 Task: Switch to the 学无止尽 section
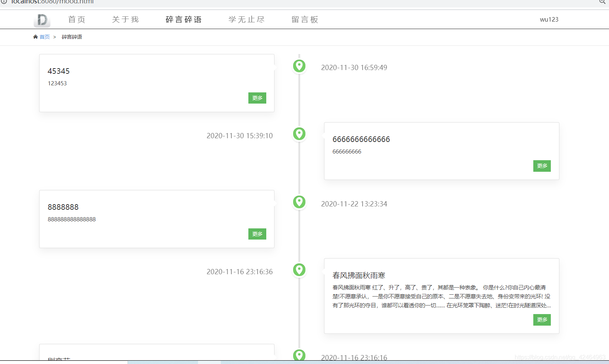pos(246,19)
